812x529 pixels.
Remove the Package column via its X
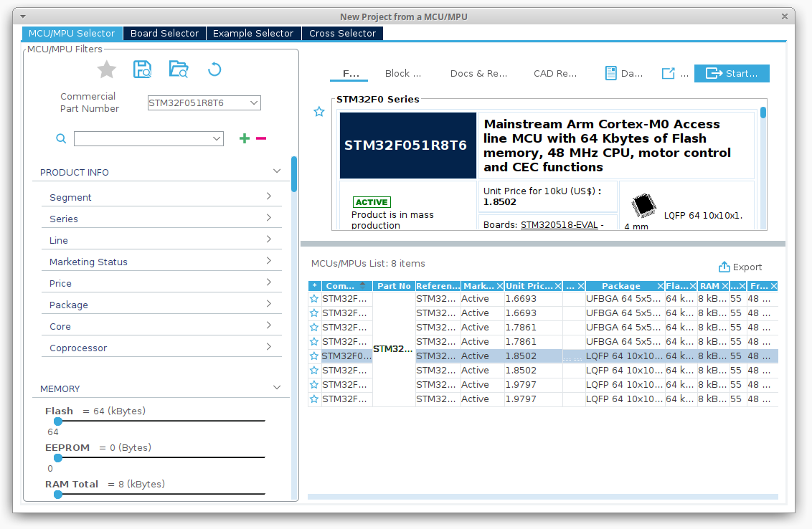[660, 286]
